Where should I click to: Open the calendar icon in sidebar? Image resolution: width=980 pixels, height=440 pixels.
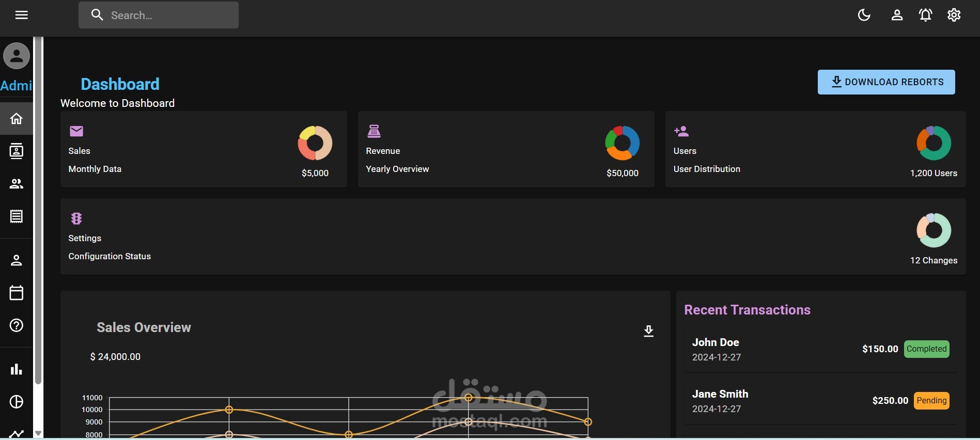(17, 293)
